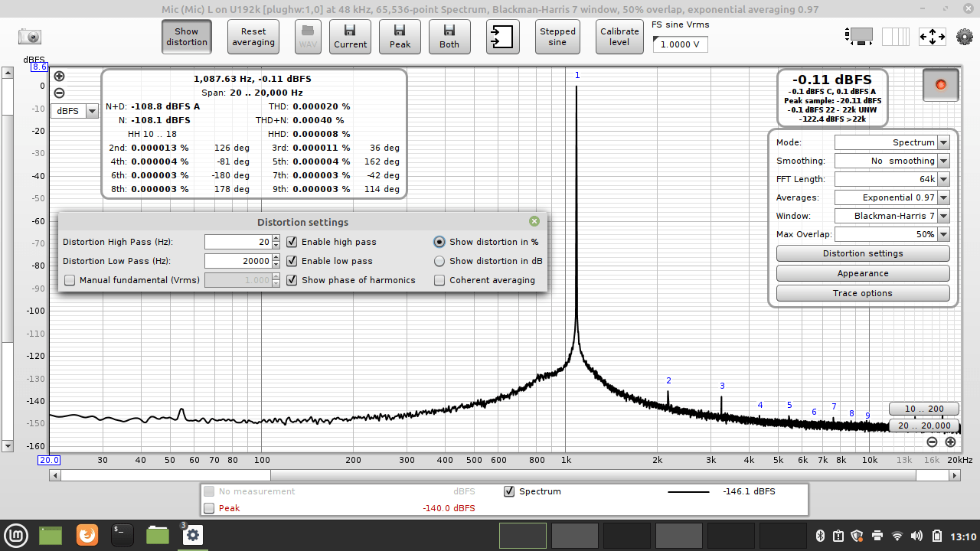
Task: Click the horizontal scrollbar left arrow
Action: [x=54, y=475]
